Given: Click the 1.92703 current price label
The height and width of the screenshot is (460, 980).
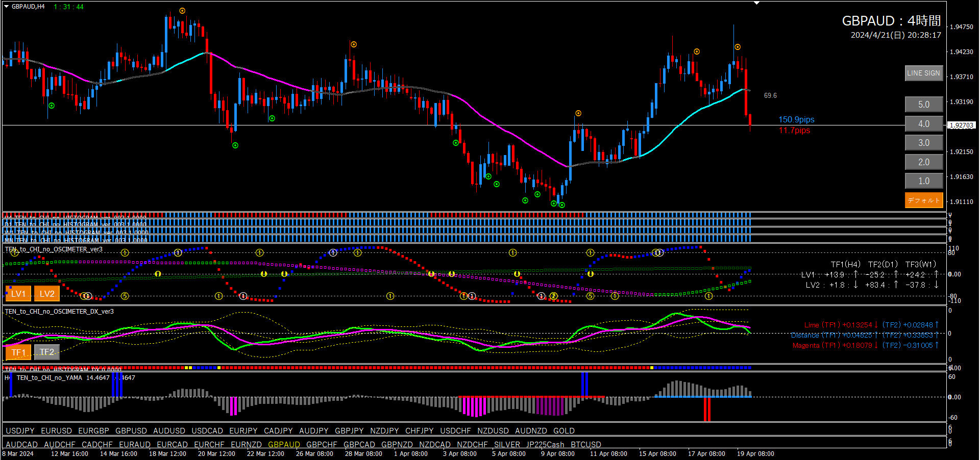Looking at the screenshot, I should coord(962,125).
